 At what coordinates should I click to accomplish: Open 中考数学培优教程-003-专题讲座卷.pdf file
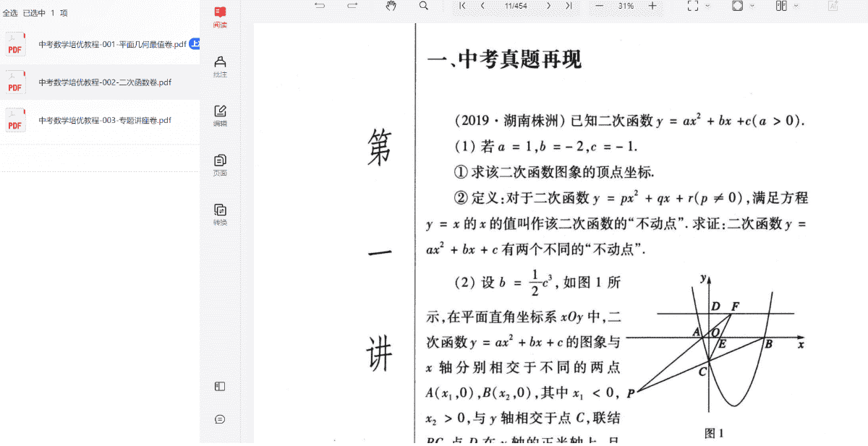pyautogui.click(x=105, y=121)
